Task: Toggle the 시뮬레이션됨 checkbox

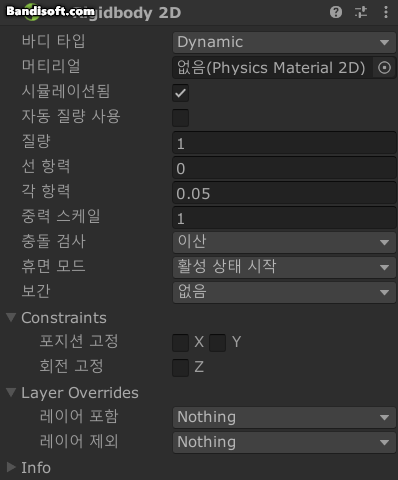Action: (180, 93)
